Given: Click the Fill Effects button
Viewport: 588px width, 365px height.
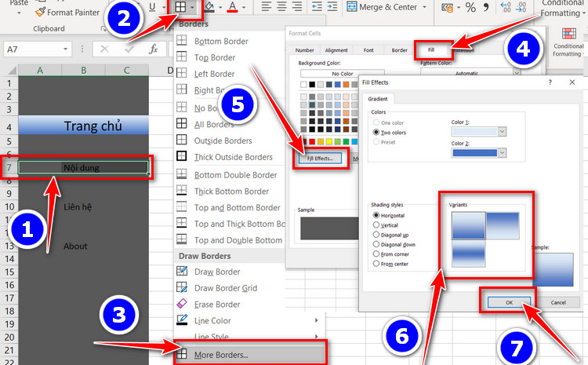Looking at the screenshot, I should (x=320, y=158).
